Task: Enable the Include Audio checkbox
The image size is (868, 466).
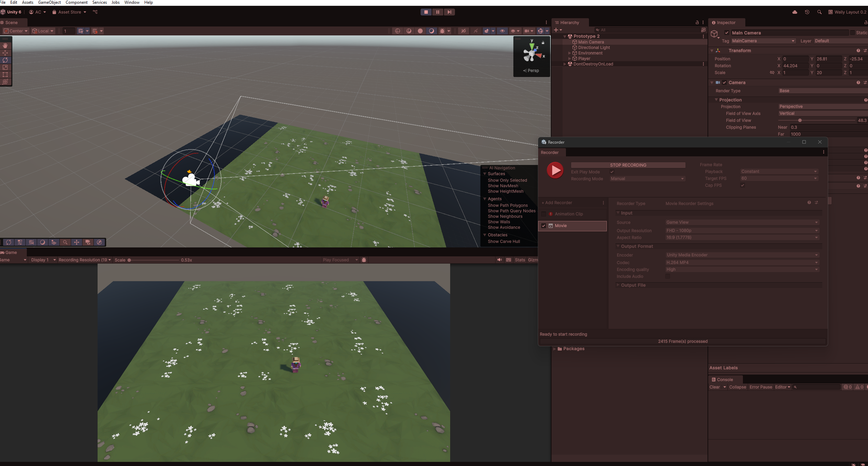Action: pos(667,276)
